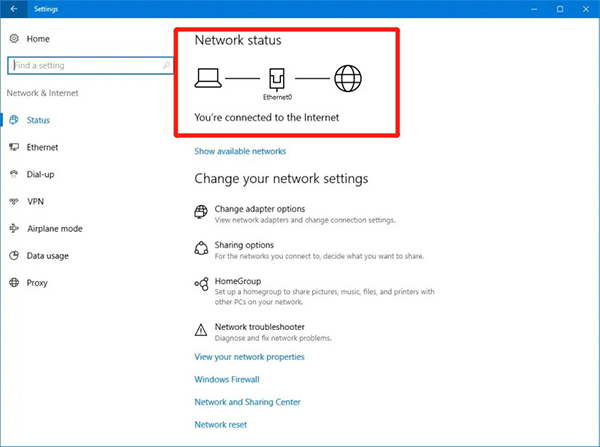Go back with the Settings back arrow
The width and height of the screenshot is (600, 447).
click(x=14, y=9)
